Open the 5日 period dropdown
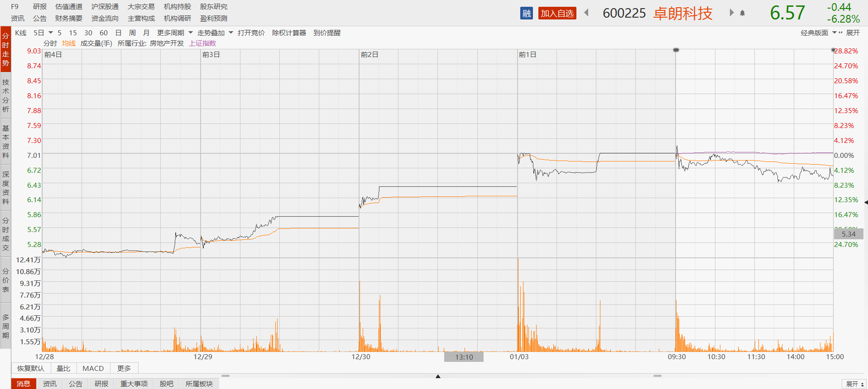Image resolution: width=868 pixels, height=389 pixels. pos(43,33)
